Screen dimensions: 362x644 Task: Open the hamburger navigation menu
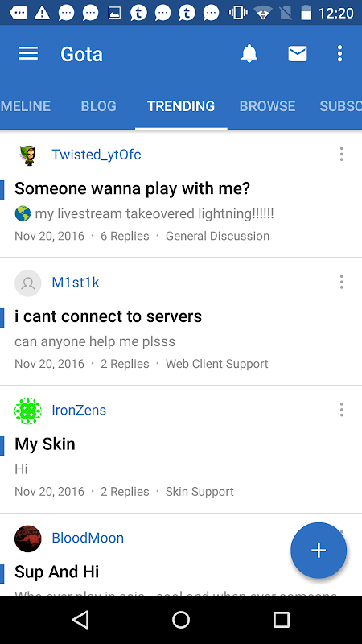click(x=28, y=54)
